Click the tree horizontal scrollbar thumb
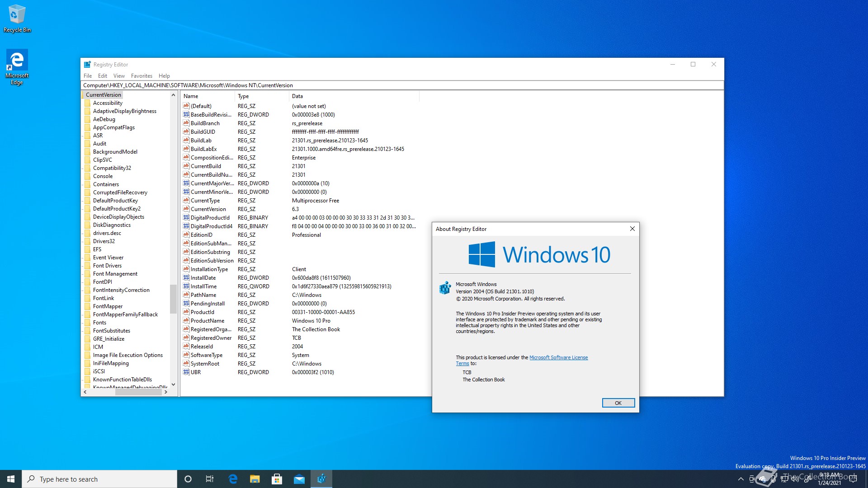Image resolution: width=868 pixels, height=488 pixels. [138, 392]
